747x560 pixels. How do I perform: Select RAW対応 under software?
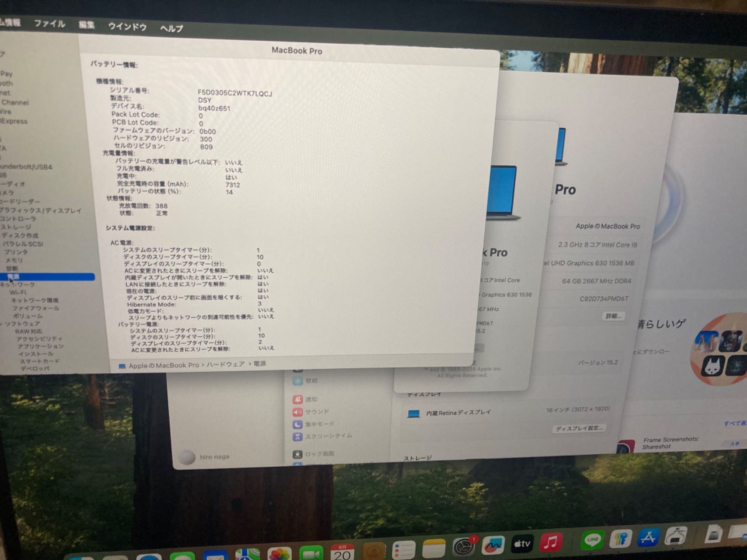tap(28, 331)
